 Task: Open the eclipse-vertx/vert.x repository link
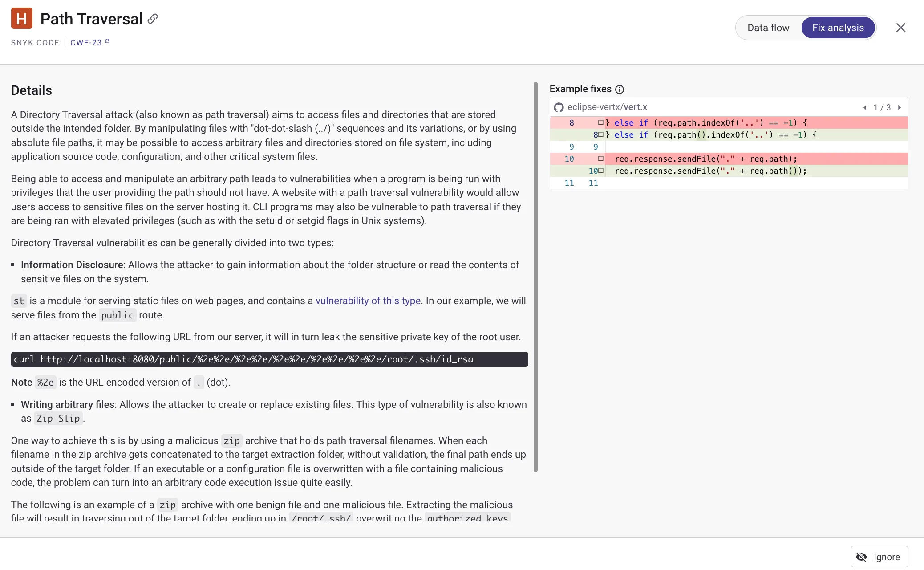pos(607,107)
